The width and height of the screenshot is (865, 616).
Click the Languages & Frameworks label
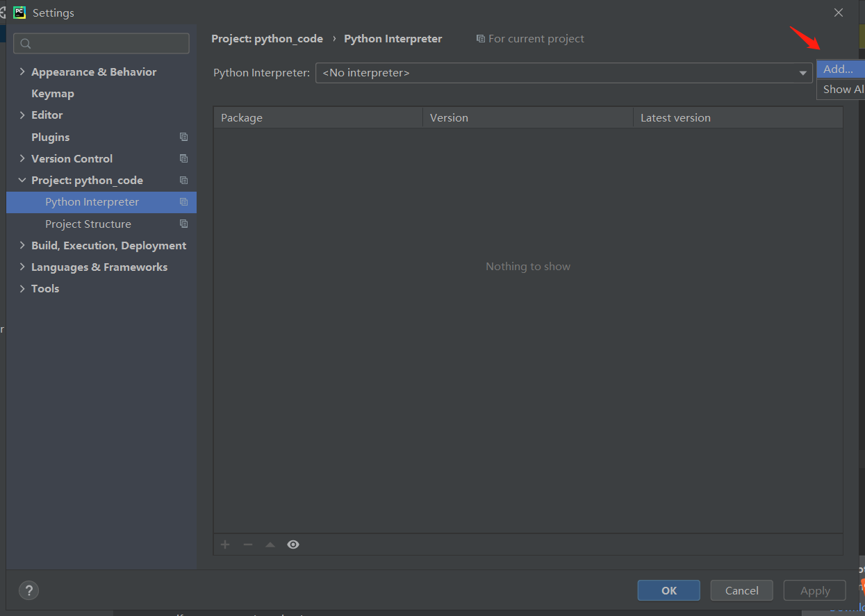tap(99, 267)
